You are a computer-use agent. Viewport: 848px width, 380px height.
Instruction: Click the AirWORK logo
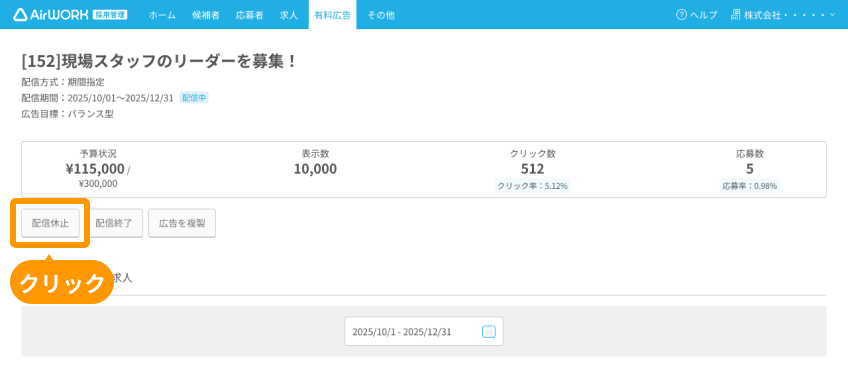[x=50, y=15]
